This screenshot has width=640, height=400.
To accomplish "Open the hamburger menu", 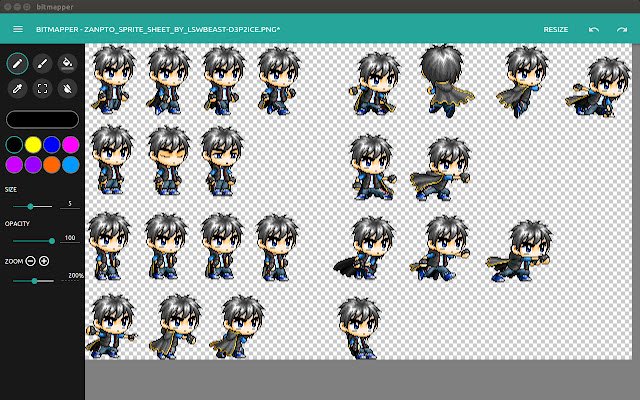I will click(18, 29).
